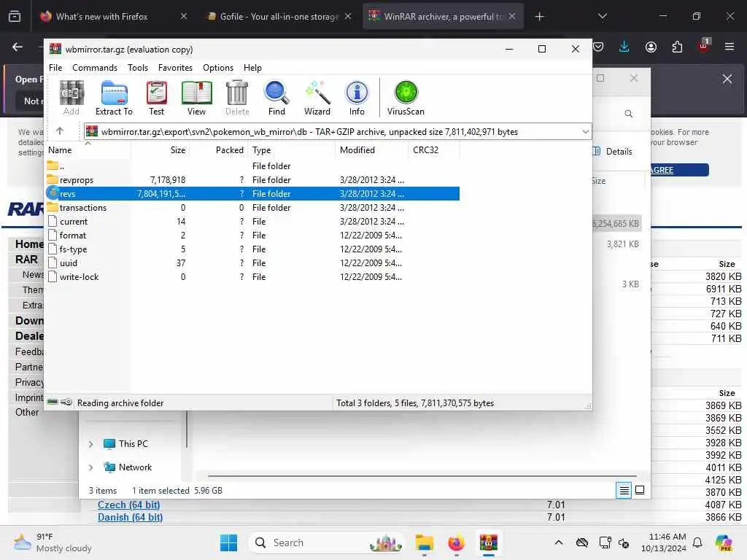Open the clock showing 11:46 AM

tap(664, 542)
